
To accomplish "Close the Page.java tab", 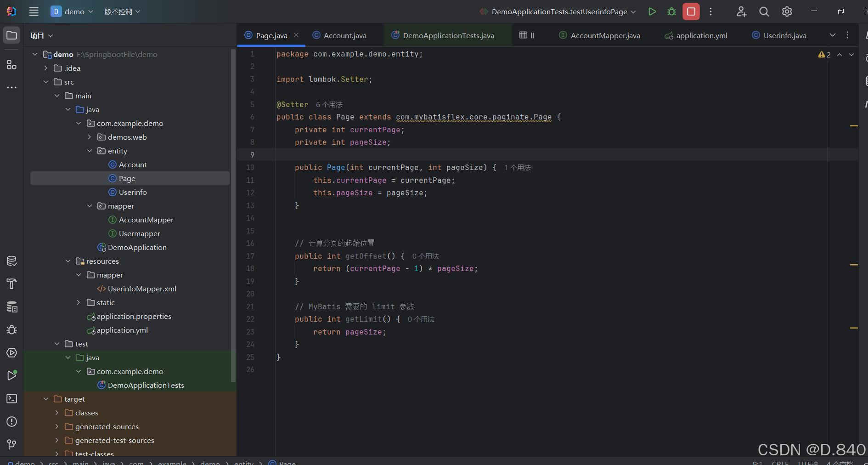I will [x=296, y=35].
